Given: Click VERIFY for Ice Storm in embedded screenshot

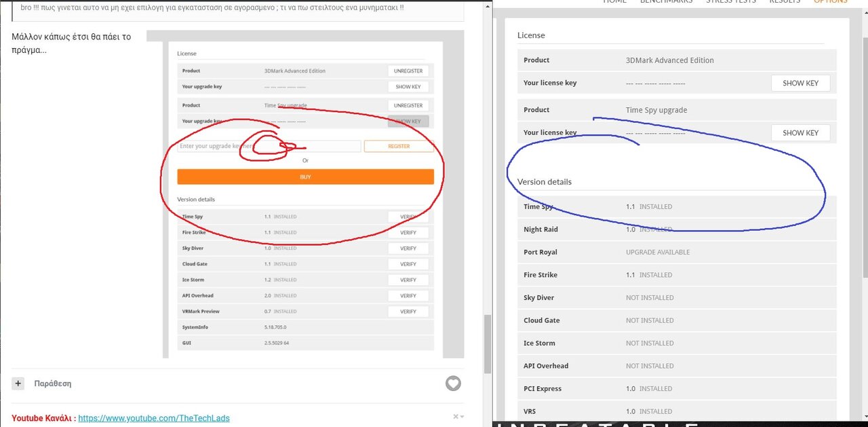Looking at the screenshot, I should (x=408, y=280).
